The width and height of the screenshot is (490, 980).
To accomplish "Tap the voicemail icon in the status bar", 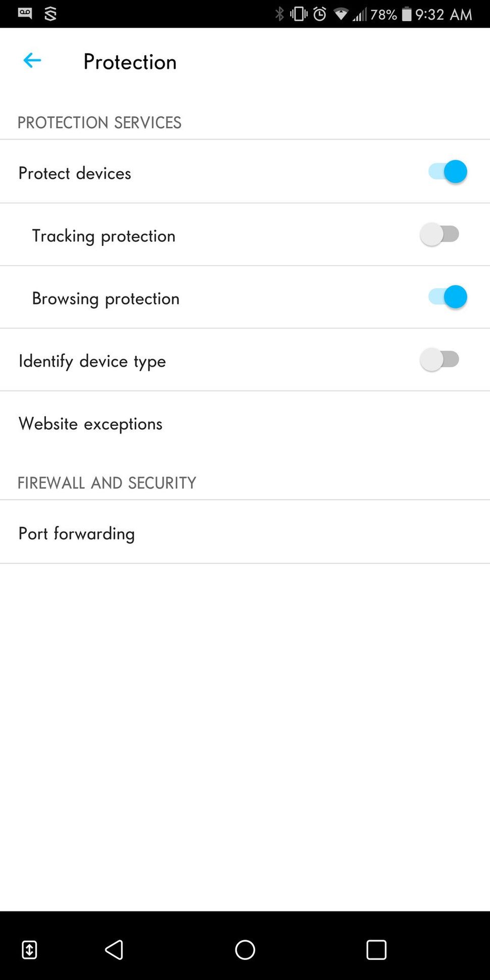I will (24, 14).
